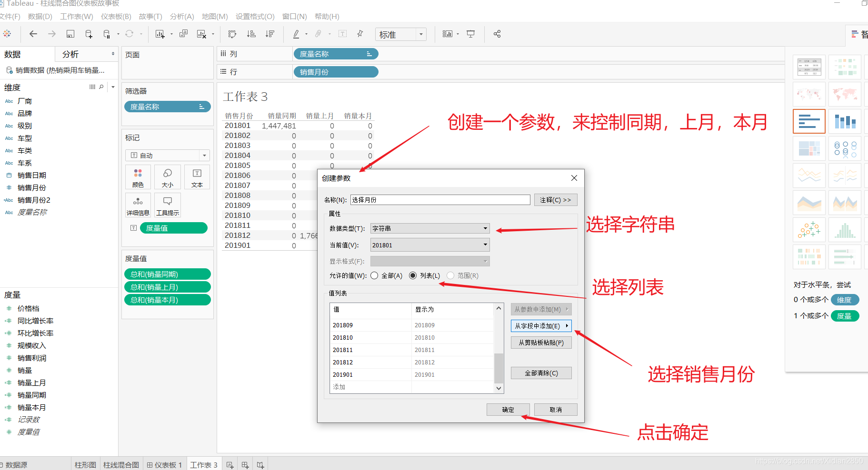Click the search icon in dimensions pane

coord(101,87)
